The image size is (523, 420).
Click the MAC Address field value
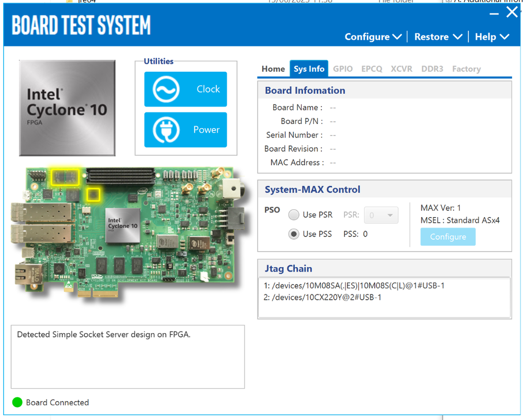click(332, 163)
